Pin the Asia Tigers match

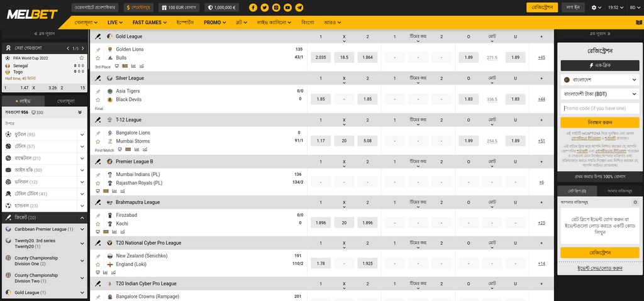coord(98,91)
